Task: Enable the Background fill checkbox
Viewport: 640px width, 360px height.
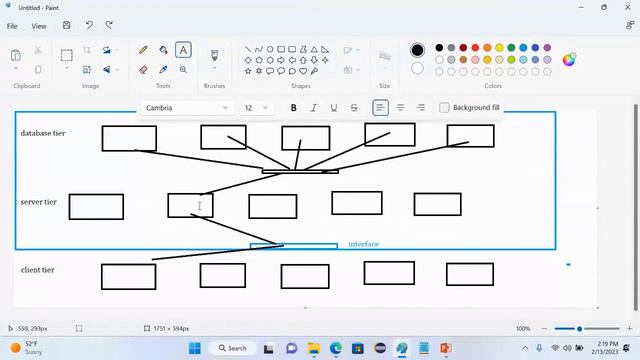Action: pyautogui.click(x=444, y=108)
